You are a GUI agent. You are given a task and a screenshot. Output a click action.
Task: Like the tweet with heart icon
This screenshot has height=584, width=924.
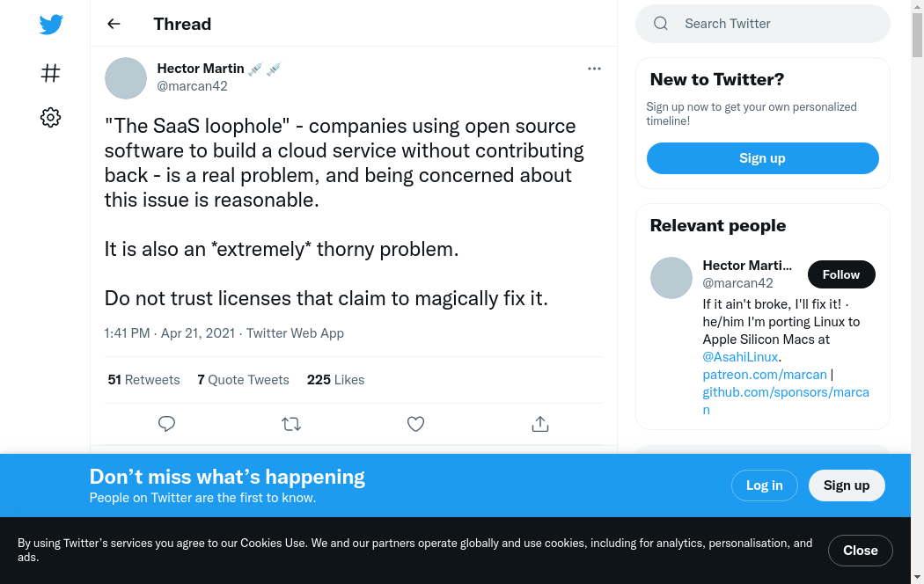(x=416, y=424)
